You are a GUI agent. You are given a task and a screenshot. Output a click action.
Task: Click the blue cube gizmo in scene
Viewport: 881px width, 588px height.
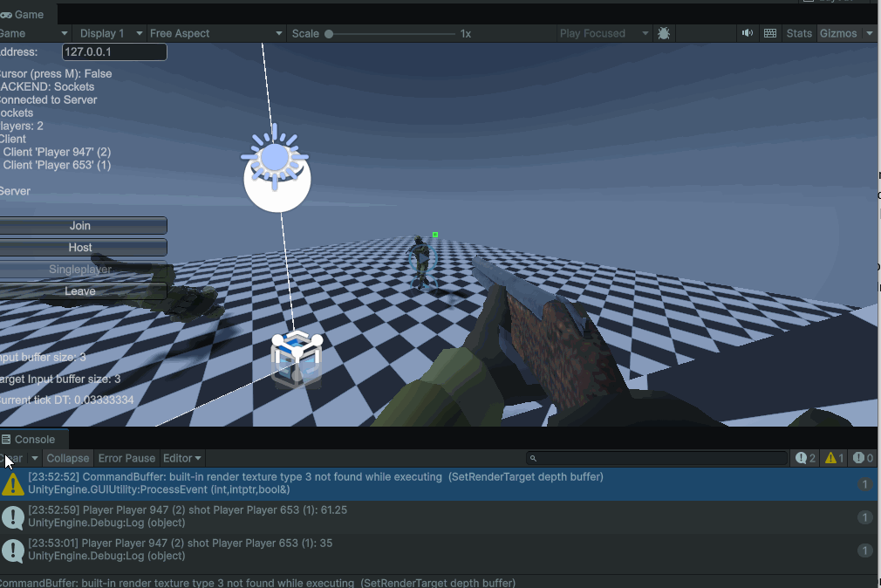(x=296, y=358)
